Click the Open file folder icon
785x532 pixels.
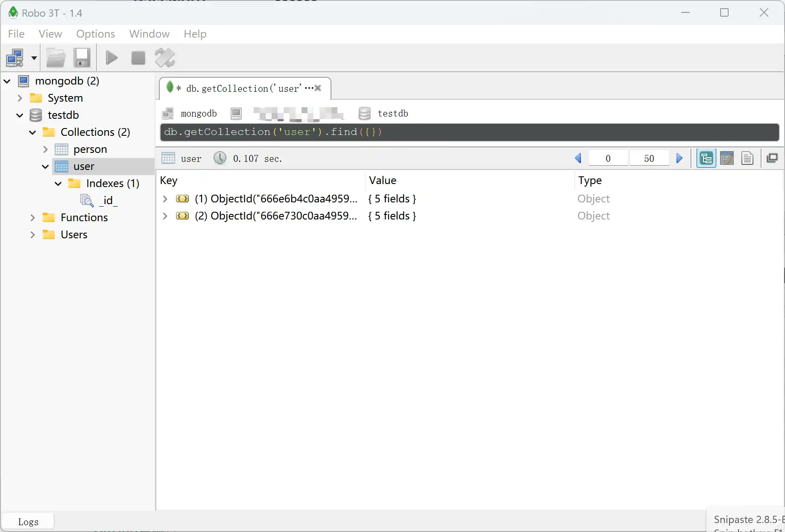click(x=56, y=58)
